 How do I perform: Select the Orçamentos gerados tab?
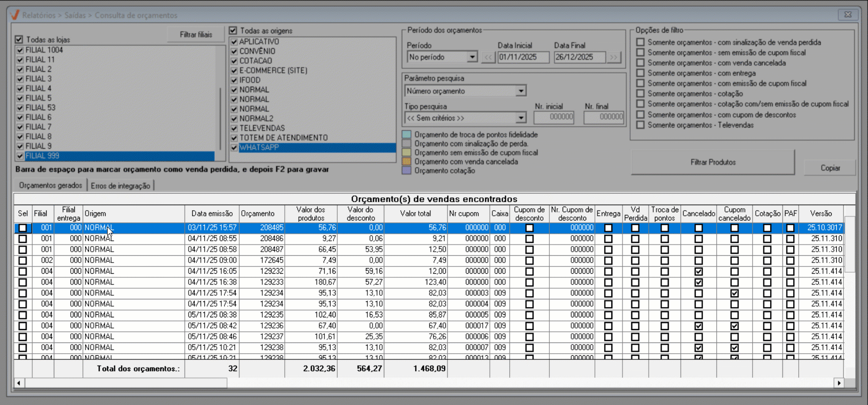50,185
